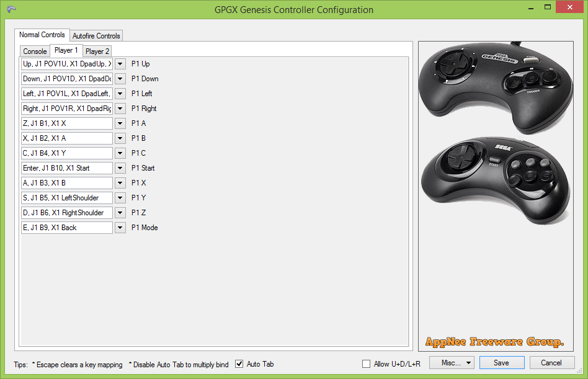This screenshot has width=588, height=379.
Task: Click the P1 C mapping field
Action: click(x=67, y=153)
